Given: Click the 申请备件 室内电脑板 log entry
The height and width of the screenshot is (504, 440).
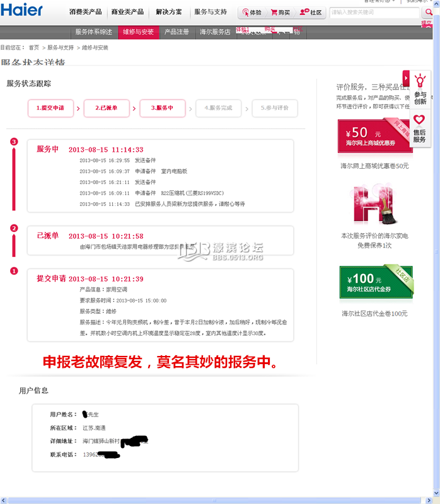Looking at the screenshot, I should point(134,171).
